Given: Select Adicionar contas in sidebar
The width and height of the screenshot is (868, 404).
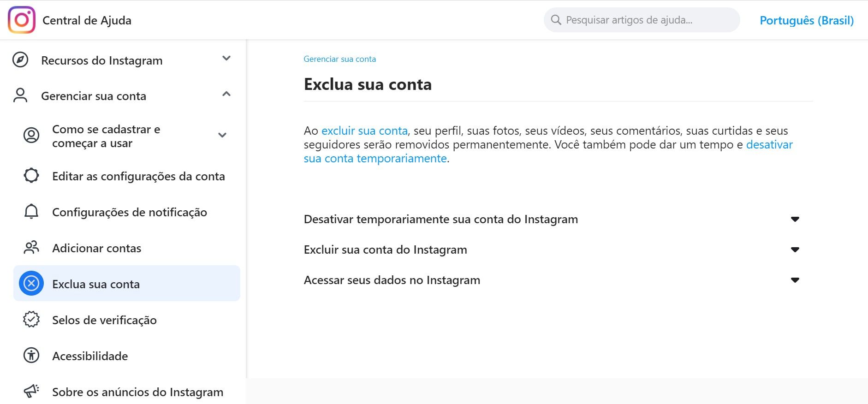Looking at the screenshot, I should tap(96, 248).
